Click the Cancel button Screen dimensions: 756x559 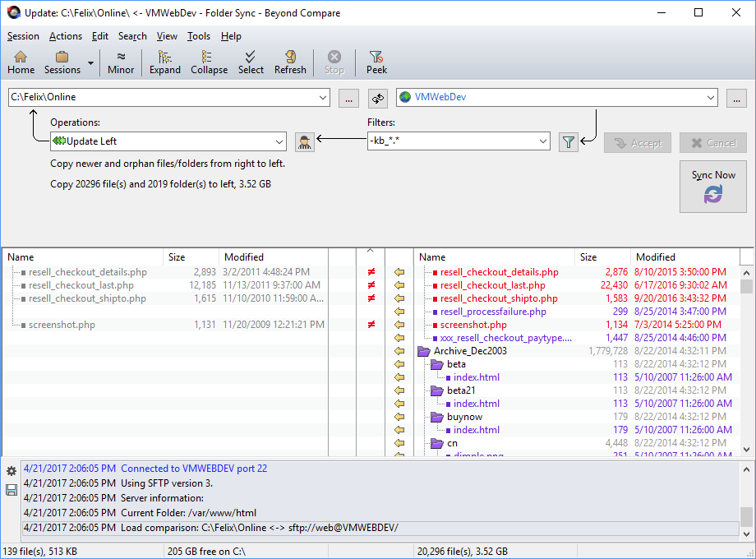[x=713, y=143]
